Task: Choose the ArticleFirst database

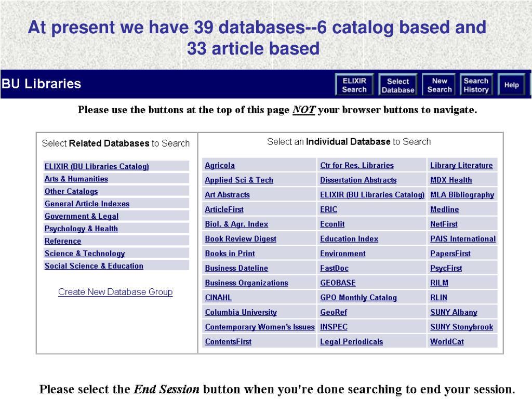Action: (x=224, y=209)
